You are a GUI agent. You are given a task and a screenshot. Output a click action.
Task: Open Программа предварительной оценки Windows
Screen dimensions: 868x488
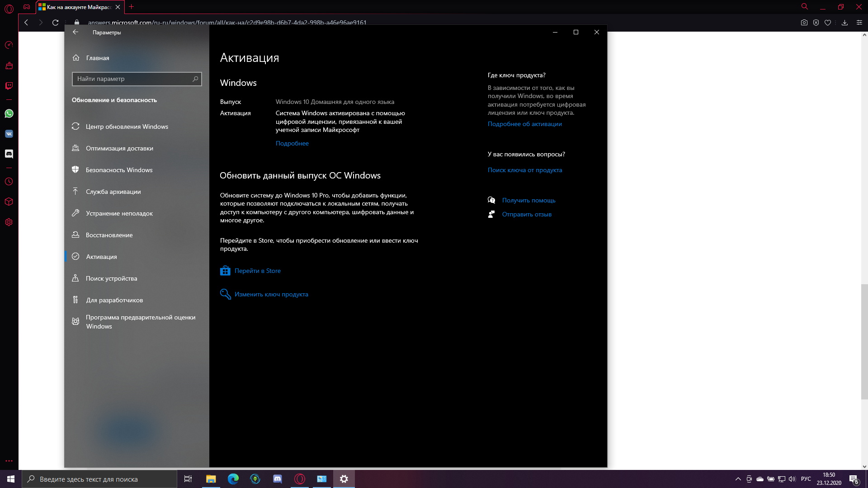[137, 322]
